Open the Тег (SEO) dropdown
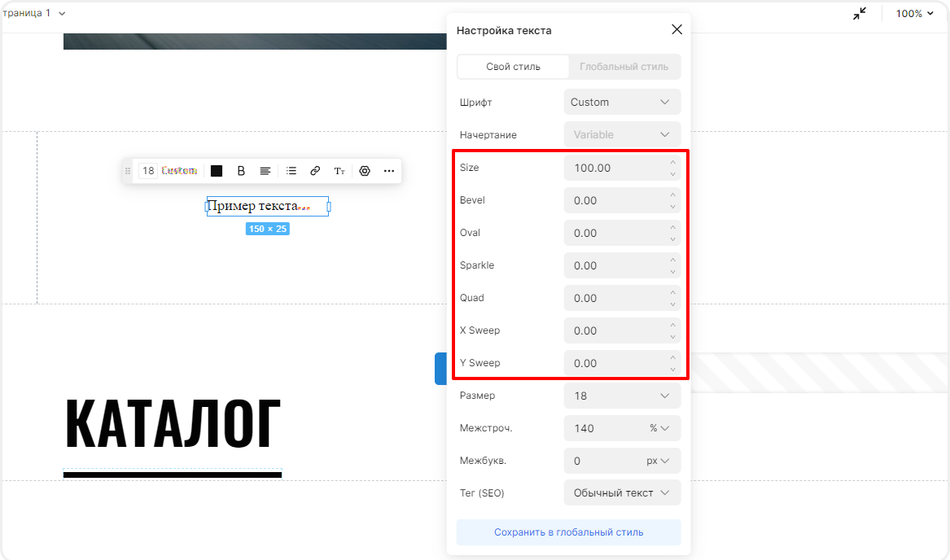This screenshot has height=560, width=950. 622,493
